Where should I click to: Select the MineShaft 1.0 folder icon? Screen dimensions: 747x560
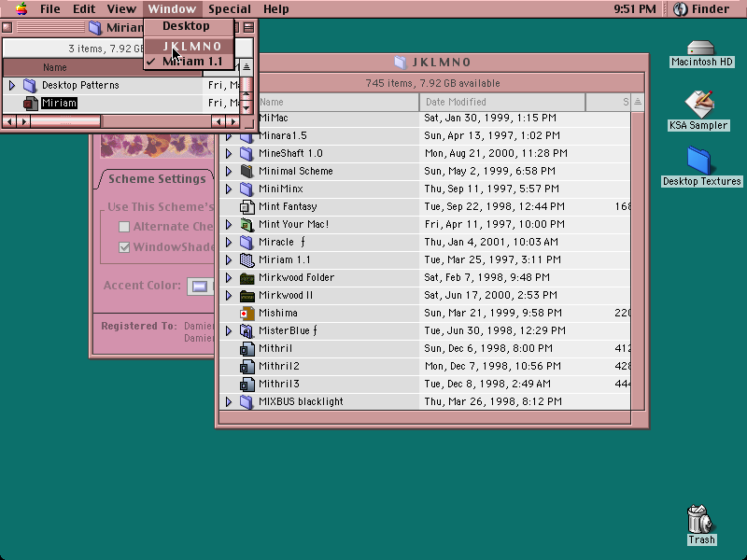247,153
